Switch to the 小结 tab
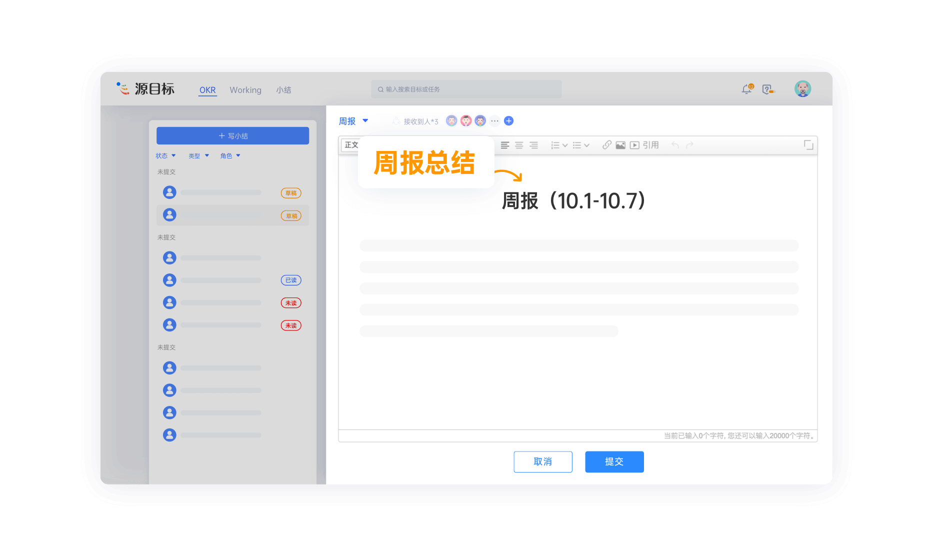This screenshot has width=932, height=560. coord(283,90)
